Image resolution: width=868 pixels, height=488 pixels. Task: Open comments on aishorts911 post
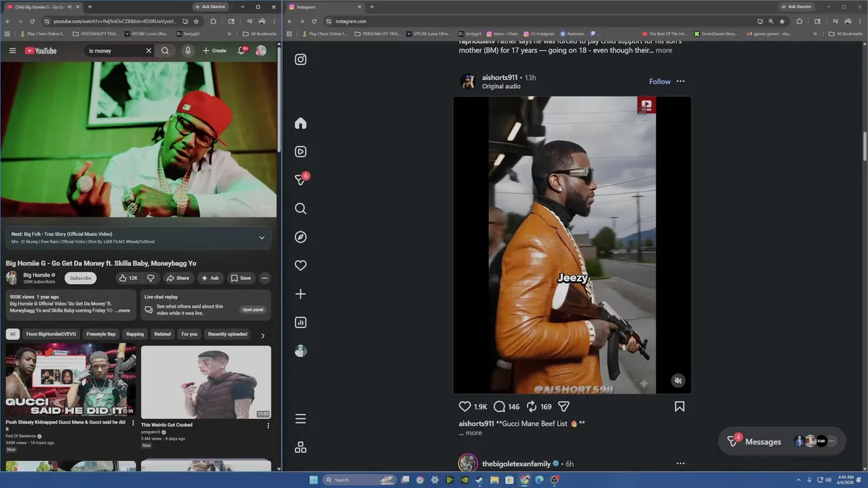click(499, 407)
